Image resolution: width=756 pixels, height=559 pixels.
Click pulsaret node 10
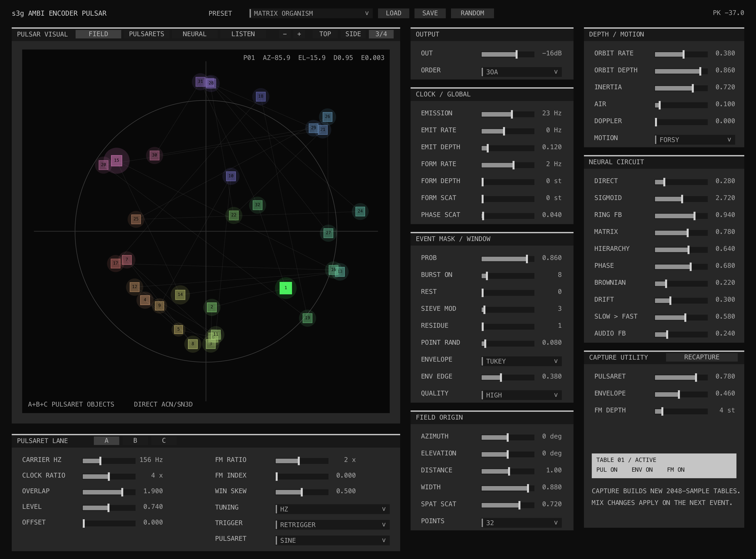[x=231, y=176]
